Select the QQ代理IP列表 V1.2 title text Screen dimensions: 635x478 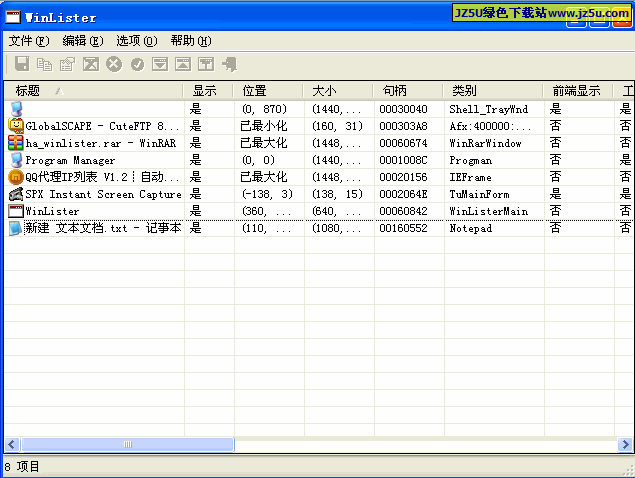[102, 177]
